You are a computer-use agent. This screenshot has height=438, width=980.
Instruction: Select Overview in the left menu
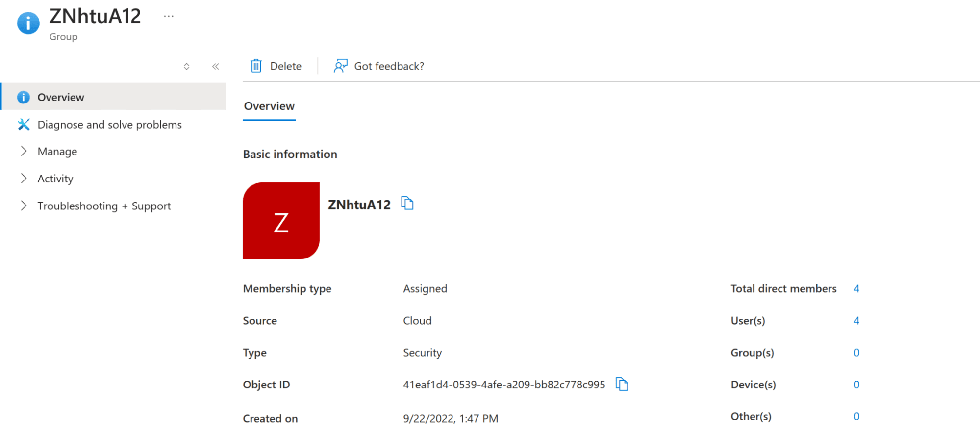pyautogui.click(x=113, y=97)
